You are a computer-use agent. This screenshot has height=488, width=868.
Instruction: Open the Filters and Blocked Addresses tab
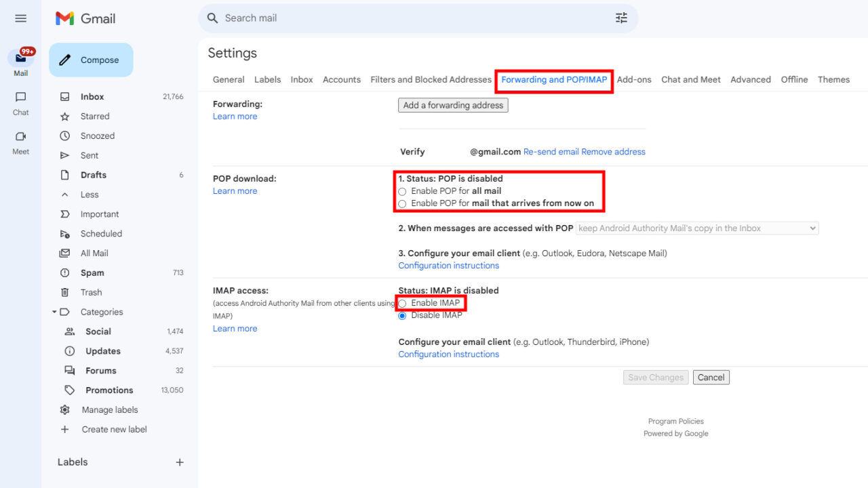[431, 79]
